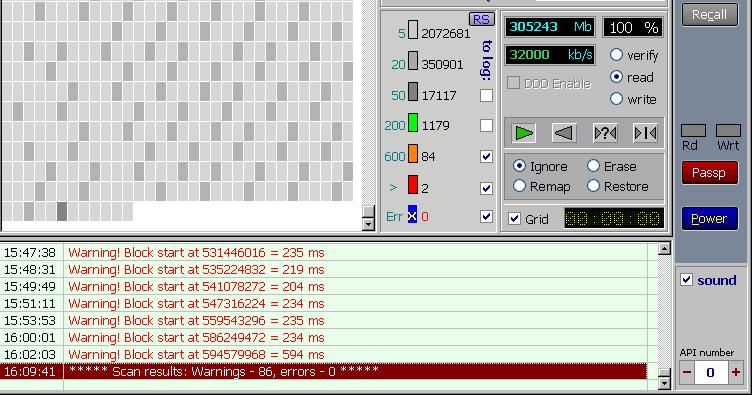Click the Rd indicator lamp
The height and width of the screenshot is (395, 752).
(x=693, y=130)
